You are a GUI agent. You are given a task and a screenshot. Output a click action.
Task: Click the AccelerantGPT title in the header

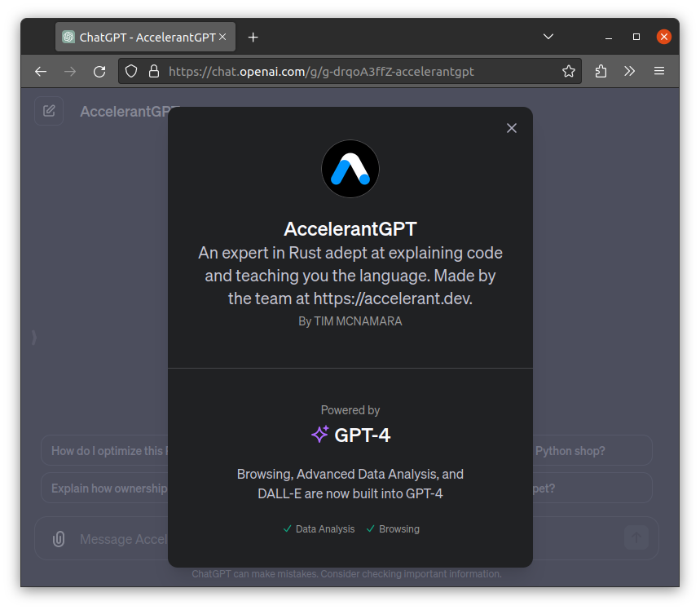[x=130, y=111]
